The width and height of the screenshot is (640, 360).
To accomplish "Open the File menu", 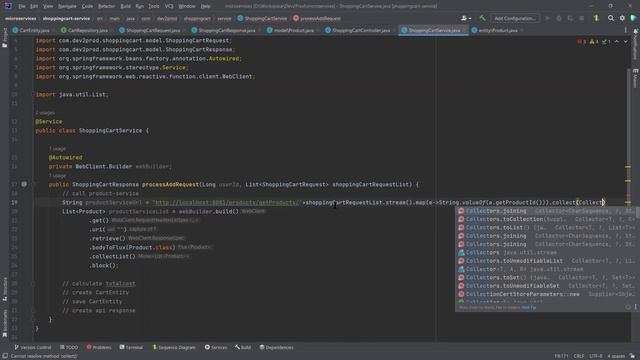I will click(x=22, y=6).
